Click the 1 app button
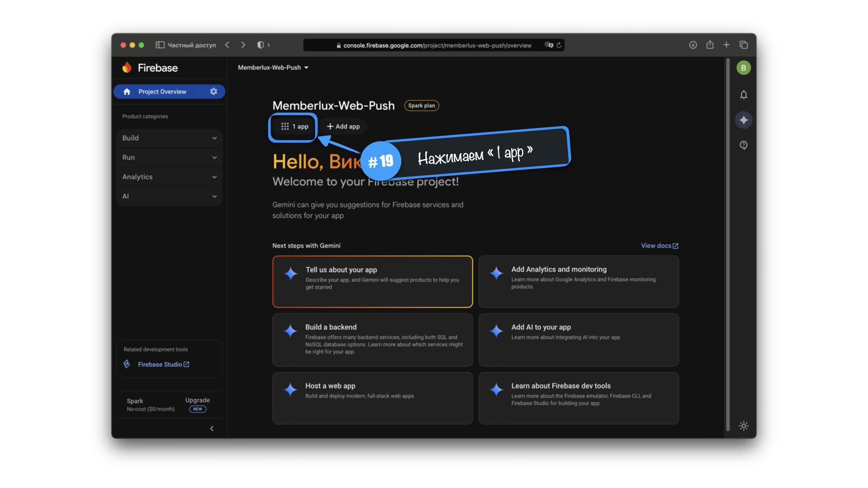This screenshot has height=488, width=868. (294, 127)
